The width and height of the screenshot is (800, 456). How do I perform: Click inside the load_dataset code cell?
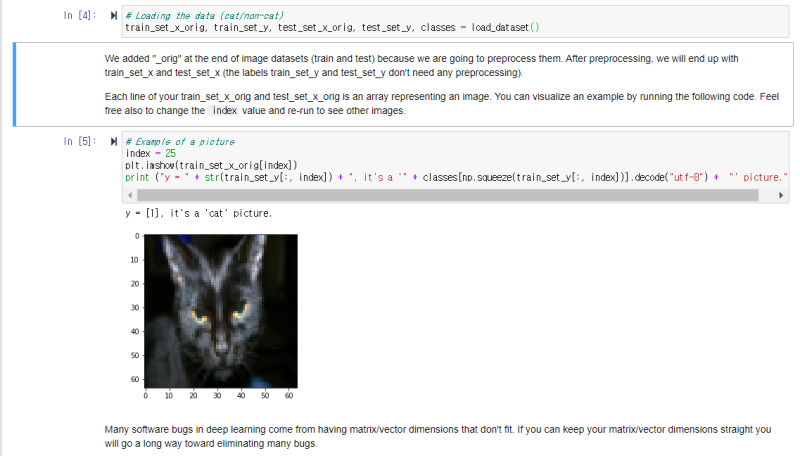(455, 22)
